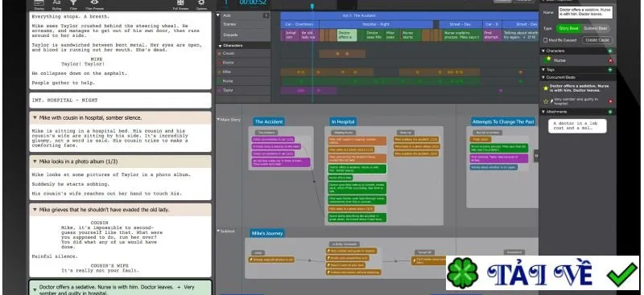Click the 'Nurse explains process' snippet in timeline
644x295 pixels.
461,35
